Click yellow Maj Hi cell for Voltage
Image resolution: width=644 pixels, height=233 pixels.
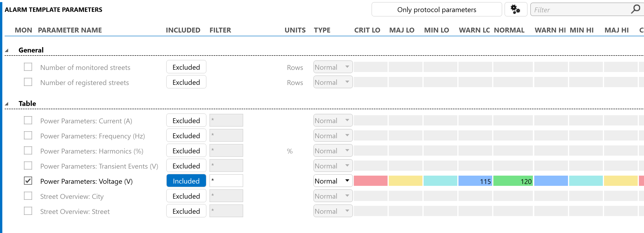(x=621, y=181)
